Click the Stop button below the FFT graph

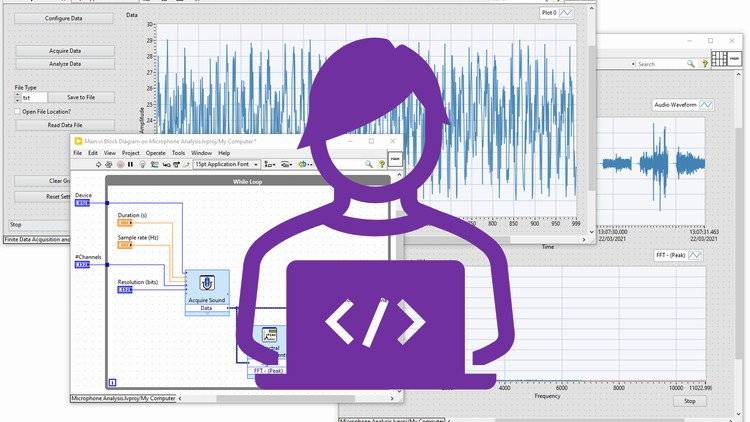point(690,401)
